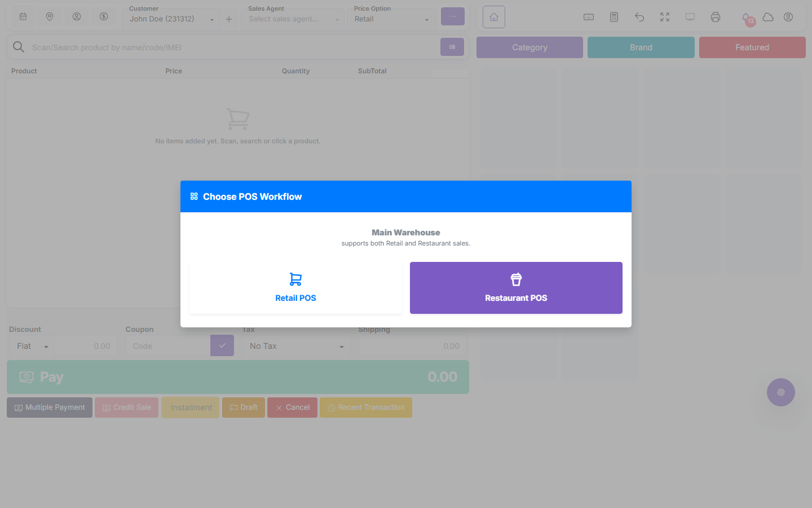Toggle fullscreen expand icon

pos(665,17)
